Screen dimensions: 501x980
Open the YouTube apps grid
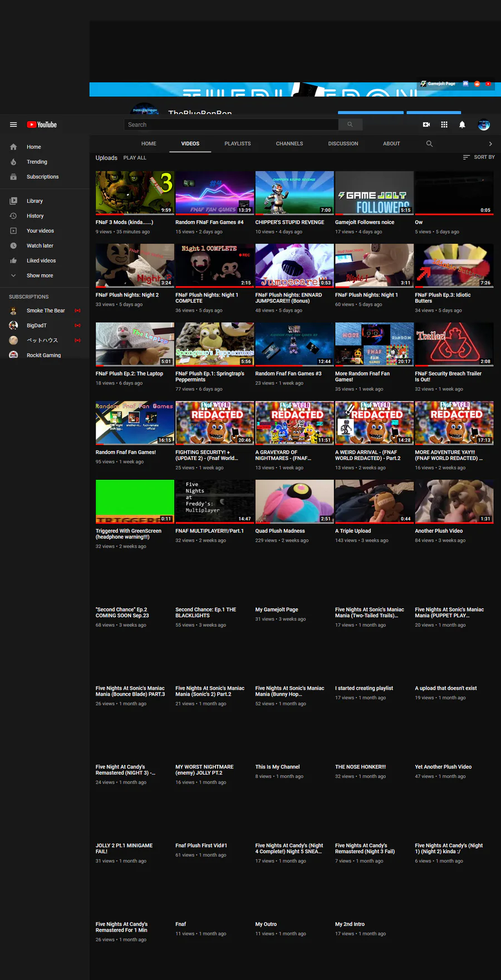444,125
